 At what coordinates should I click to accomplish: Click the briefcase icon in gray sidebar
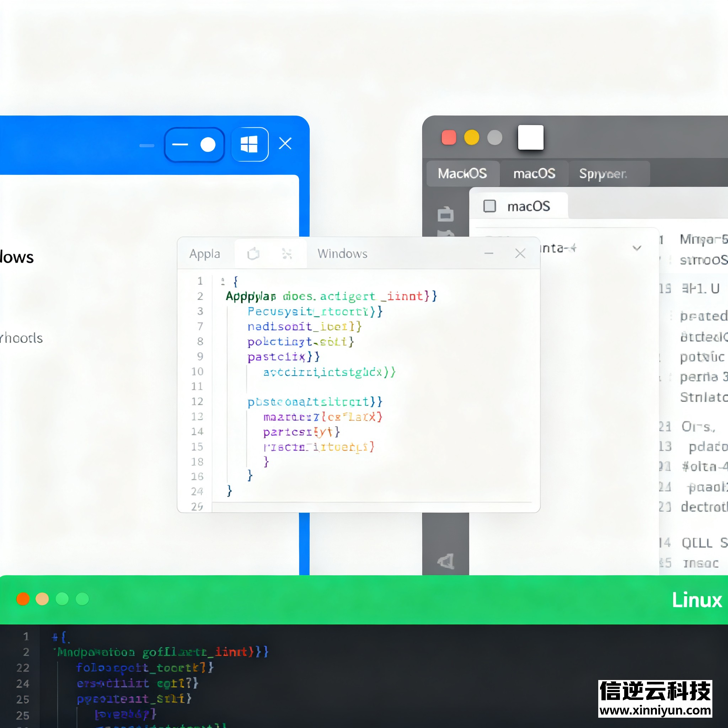[445, 214]
